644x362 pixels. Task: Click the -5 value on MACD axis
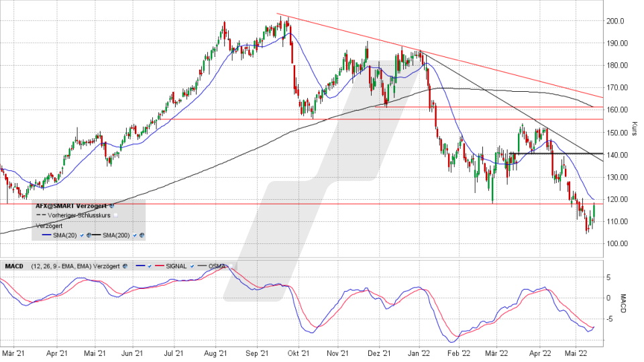608,319
